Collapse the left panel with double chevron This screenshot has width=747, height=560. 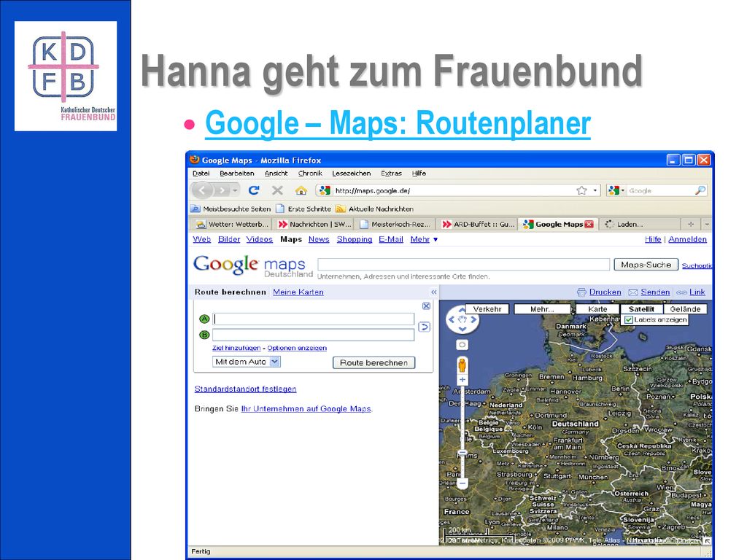point(433,292)
